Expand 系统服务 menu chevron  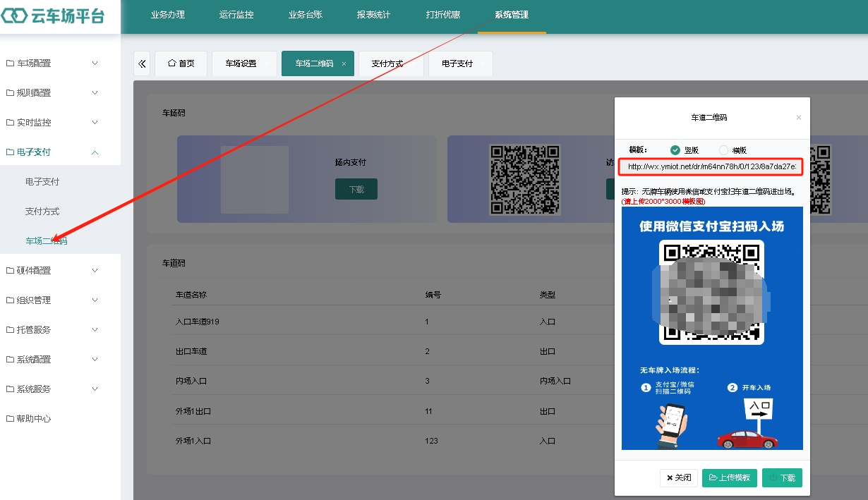95,389
